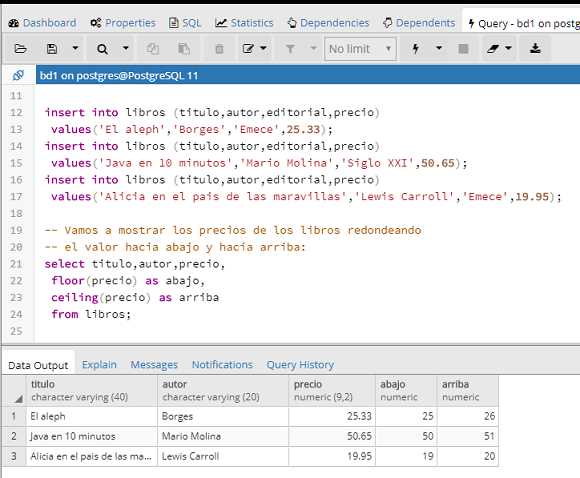Click the Paste icon in toolbar
The width and height of the screenshot is (580, 478).
pos(184,48)
